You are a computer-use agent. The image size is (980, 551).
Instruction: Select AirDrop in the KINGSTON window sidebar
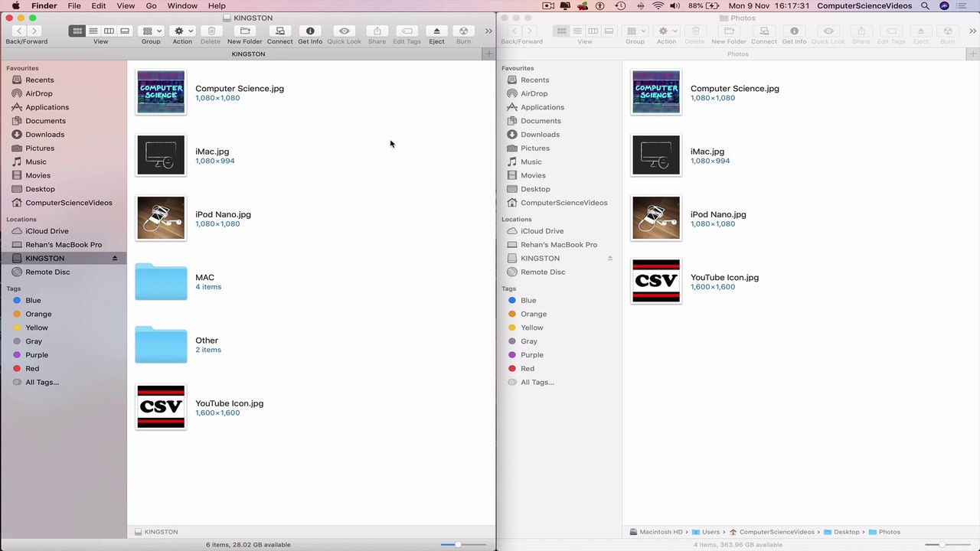[x=39, y=93]
